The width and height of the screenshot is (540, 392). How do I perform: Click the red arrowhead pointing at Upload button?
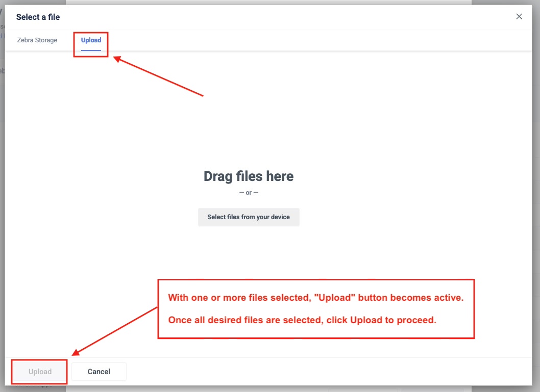coord(76,352)
